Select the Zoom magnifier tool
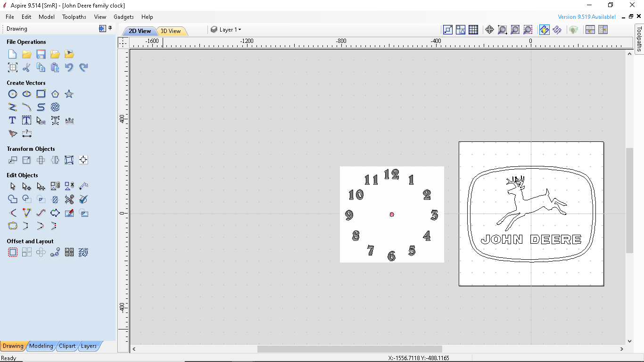The image size is (644, 362). [502, 29]
